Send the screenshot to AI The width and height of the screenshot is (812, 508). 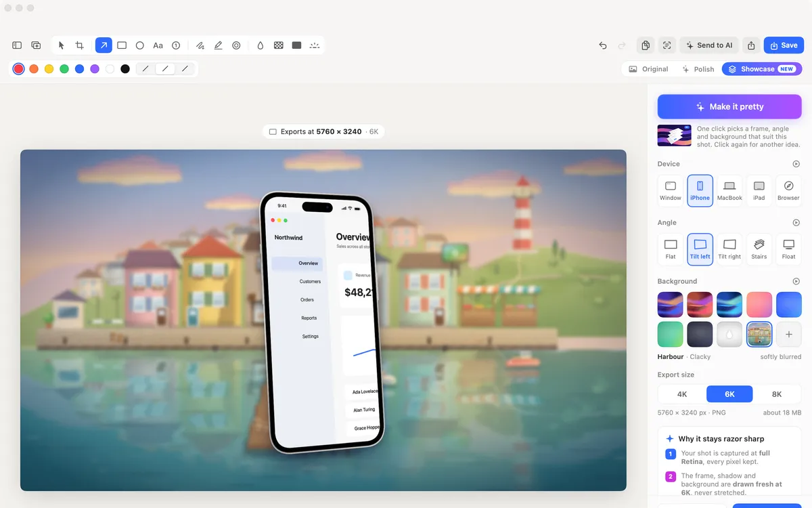(x=709, y=45)
